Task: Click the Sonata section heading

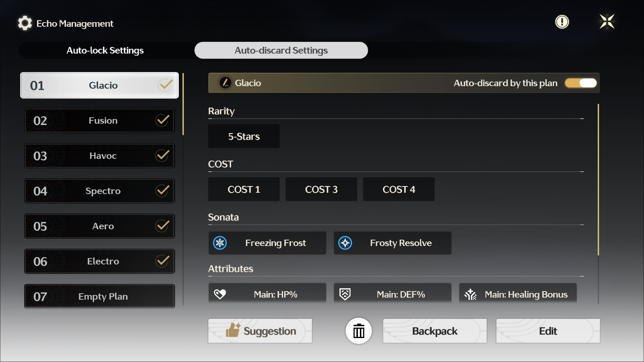Action: [x=223, y=217]
